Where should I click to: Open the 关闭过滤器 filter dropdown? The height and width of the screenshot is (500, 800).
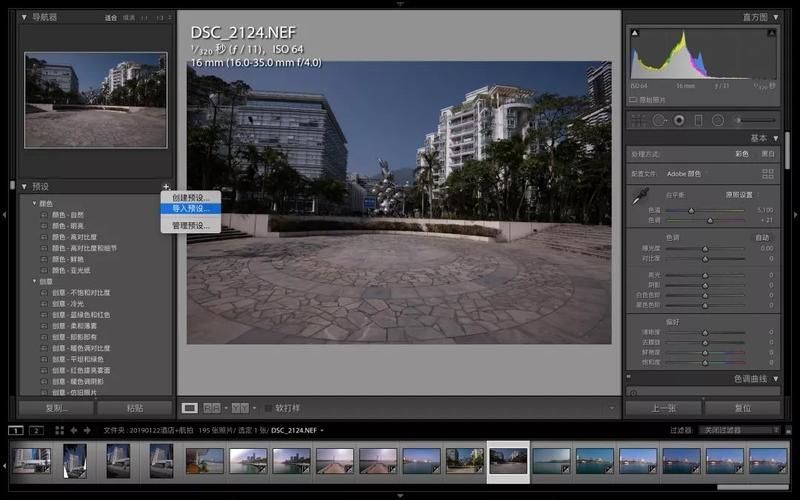pos(740,431)
